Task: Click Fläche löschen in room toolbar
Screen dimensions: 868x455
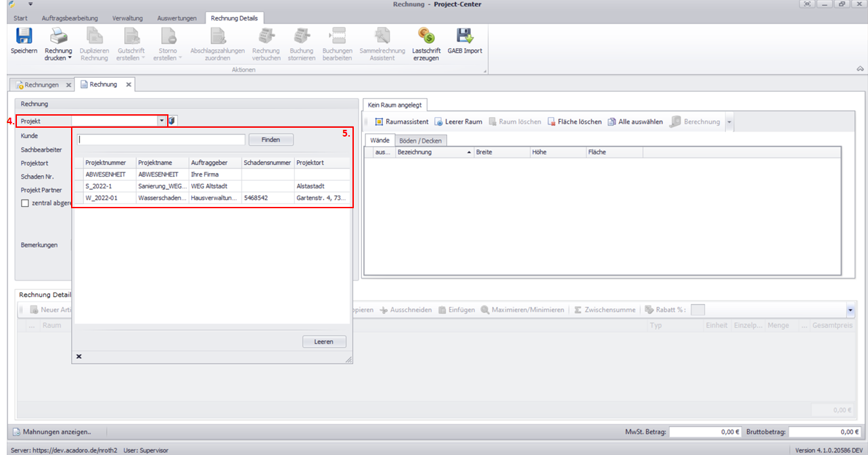Action: (574, 122)
